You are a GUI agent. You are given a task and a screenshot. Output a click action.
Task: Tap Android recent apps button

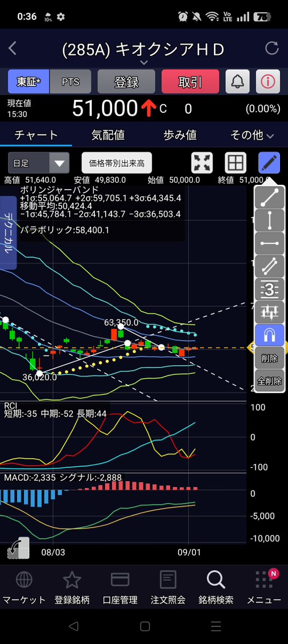pos(216,626)
